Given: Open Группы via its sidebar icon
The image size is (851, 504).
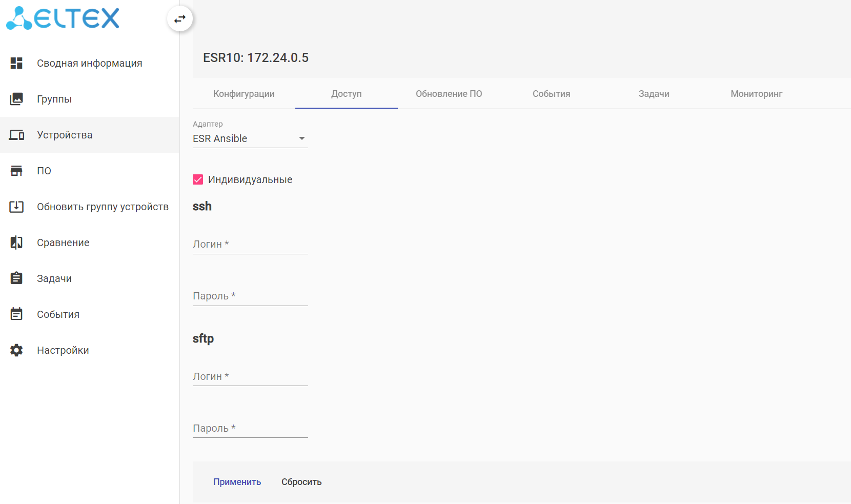Looking at the screenshot, I should pyautogui.click(x=16, y=99).
